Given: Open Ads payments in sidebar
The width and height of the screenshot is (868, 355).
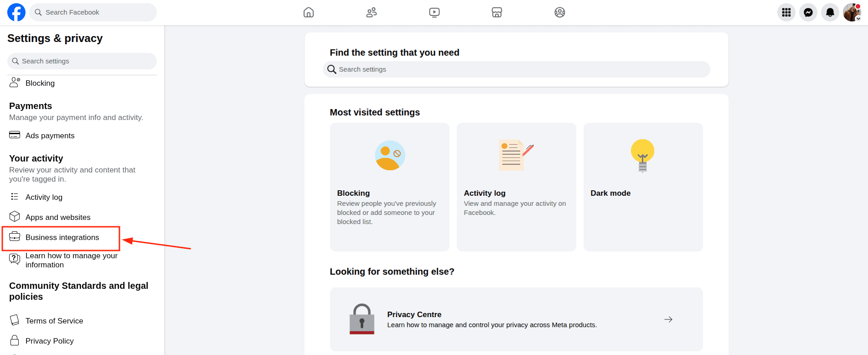Looking at the screenshot, I should [x=50, y=136].
